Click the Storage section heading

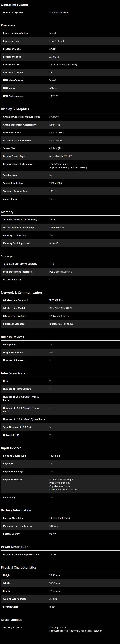pos(7,256)
